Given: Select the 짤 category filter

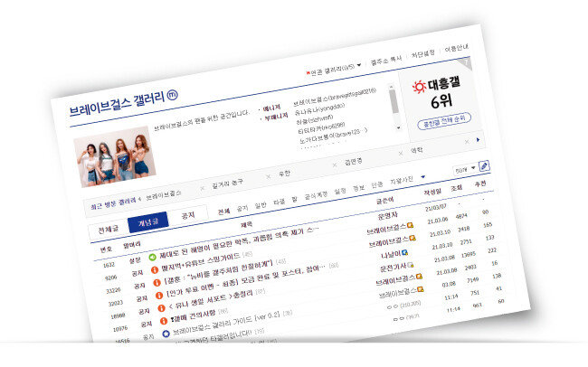Looking at the screenshot, I should (x=295, y=199).
